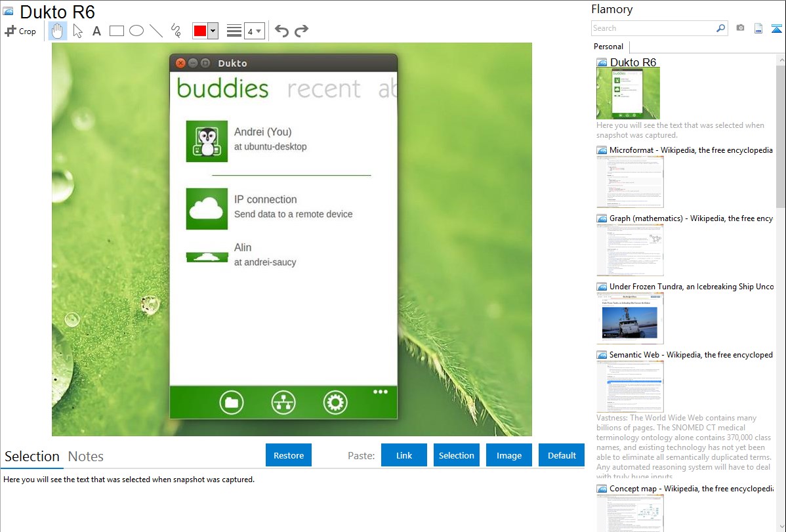Click the Selection paste button

(456, 455)
